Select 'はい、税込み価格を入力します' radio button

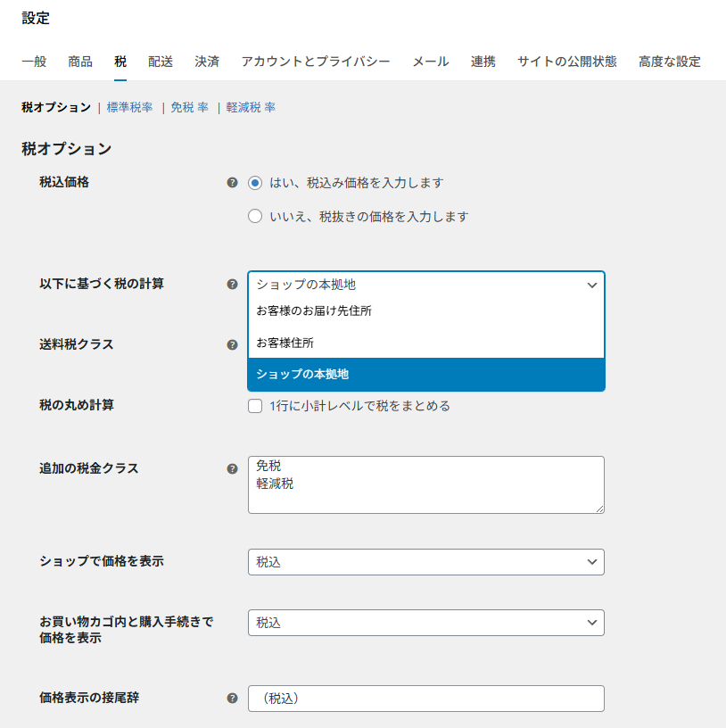255,183
